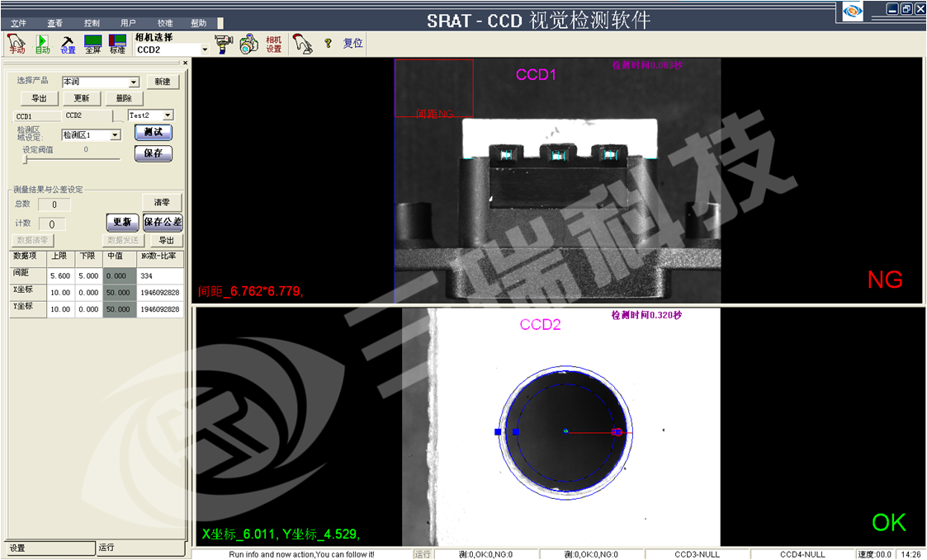The image size is (927, 560).
Task: Select X坐标 median cell 50.000
Action: (x=120, y=293)
